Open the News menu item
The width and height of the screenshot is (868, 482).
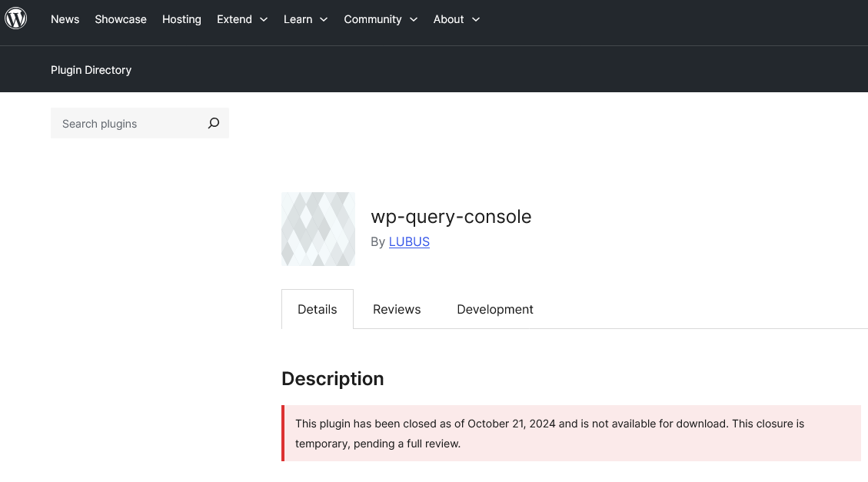pos(65,19)
